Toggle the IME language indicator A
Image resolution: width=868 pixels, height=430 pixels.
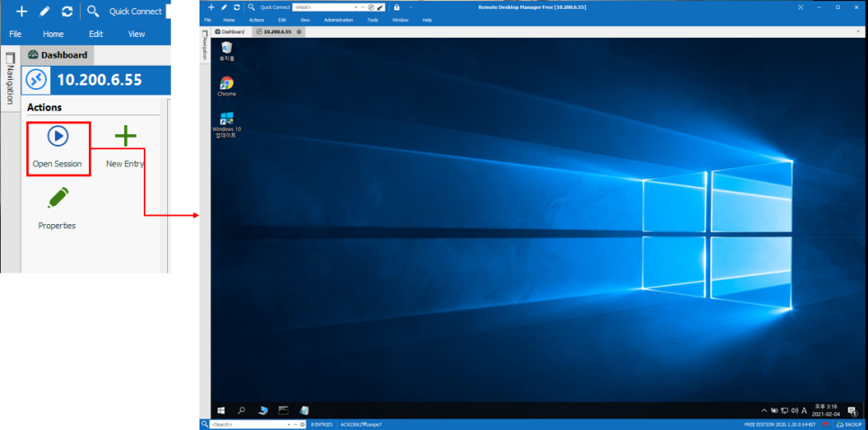pos(804,410)
